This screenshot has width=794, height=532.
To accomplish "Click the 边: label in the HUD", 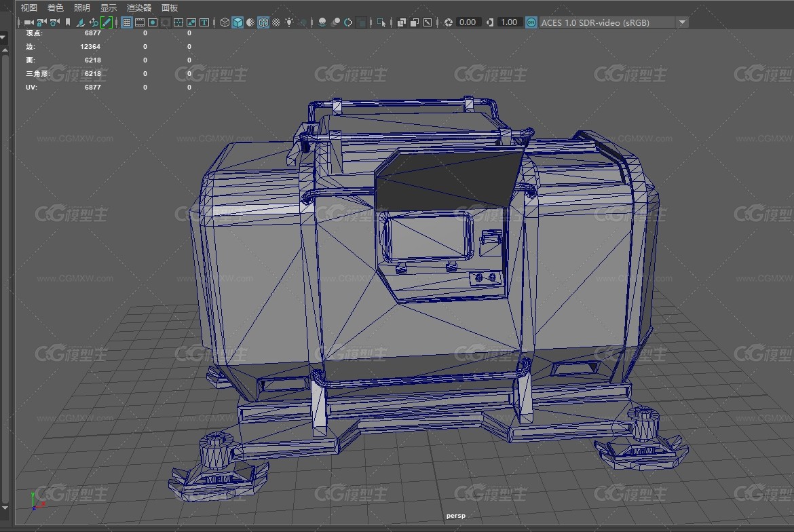I will click(x=31, y=47).
